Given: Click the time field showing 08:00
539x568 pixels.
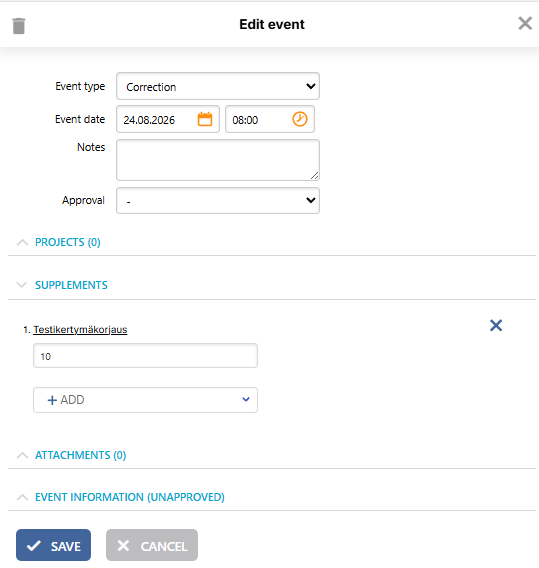Looking at the screenshot, I should pos(270,119).
